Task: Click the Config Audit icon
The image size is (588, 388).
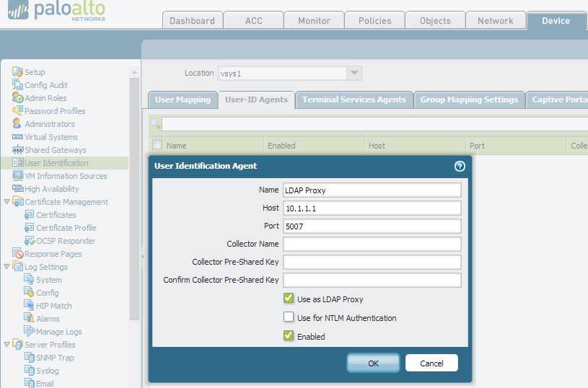Action: click(17, 84)
